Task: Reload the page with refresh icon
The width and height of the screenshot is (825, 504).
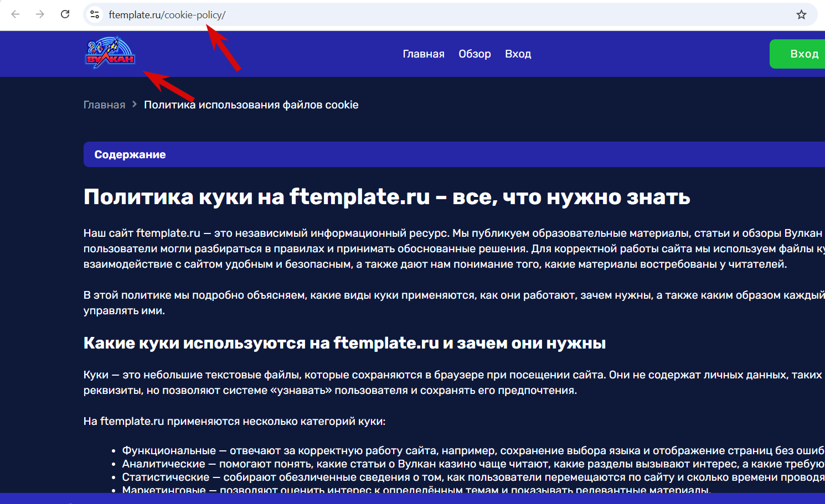Action: pyautogui.click(x=65, y=14)
